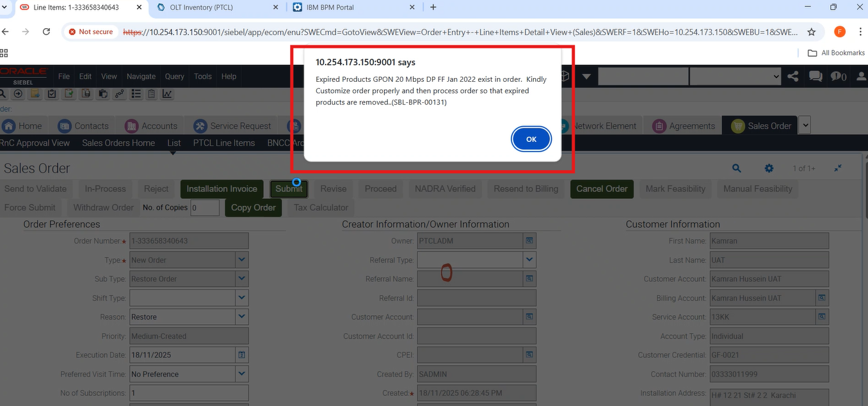Image resolution: width=868 pixels, height=406 pixels.
Task: Open calendar picker for Execution Date
Action: tap(242, 354)
